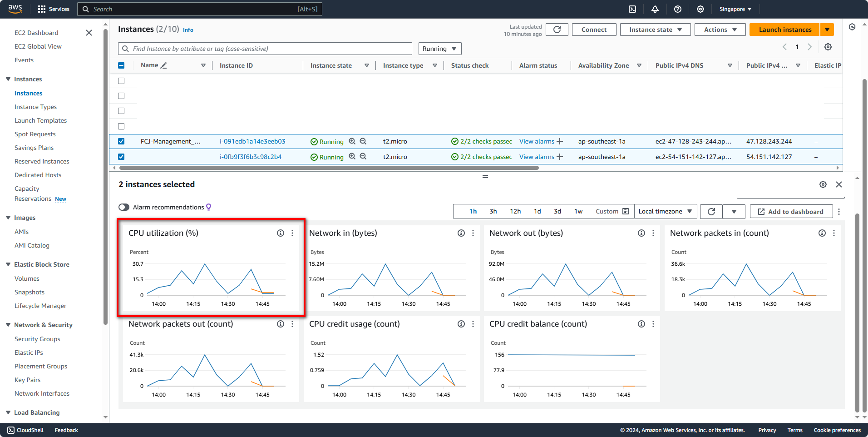Image resolution: width=868 pixels, height=437 pixels.
Task: Open Network out graph options menu
Action: point(653,233)
